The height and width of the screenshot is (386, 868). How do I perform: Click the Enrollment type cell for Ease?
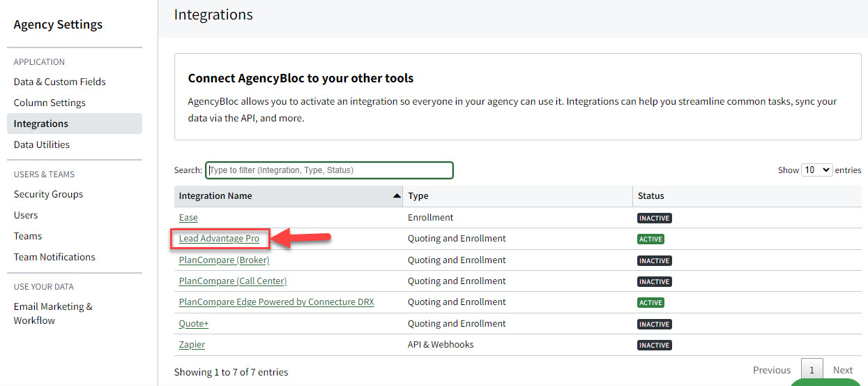[518, 218]
